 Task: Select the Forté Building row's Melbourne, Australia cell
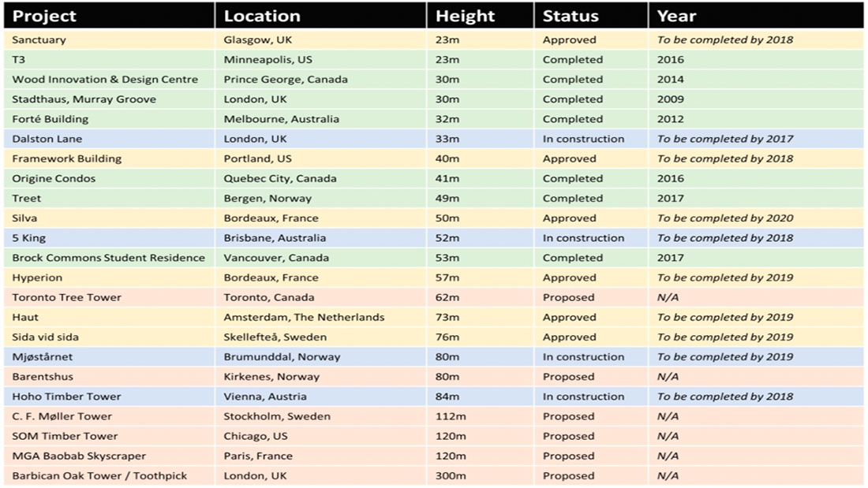[x=281, y=119]
